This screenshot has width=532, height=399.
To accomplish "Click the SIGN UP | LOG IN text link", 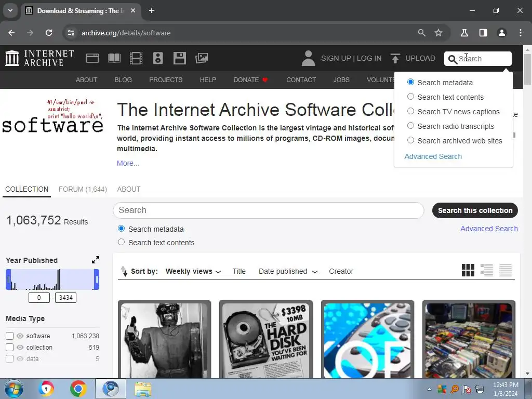I will click(351, 58).
